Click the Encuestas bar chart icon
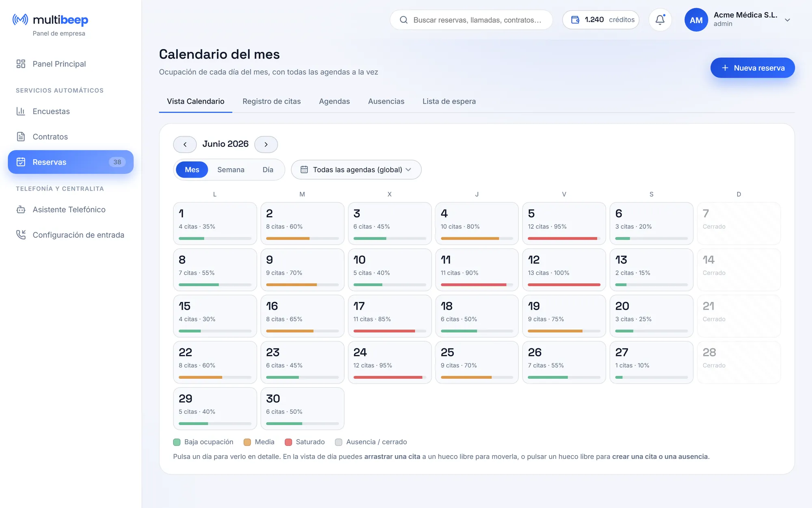This screenshot has width=812, height=508. 21,111
